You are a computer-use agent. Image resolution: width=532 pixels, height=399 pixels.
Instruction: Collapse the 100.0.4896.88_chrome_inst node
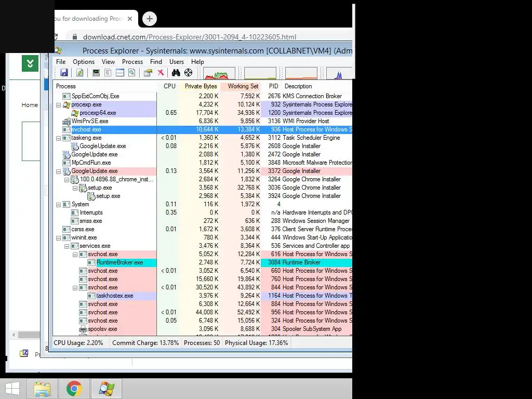[67, 180]
